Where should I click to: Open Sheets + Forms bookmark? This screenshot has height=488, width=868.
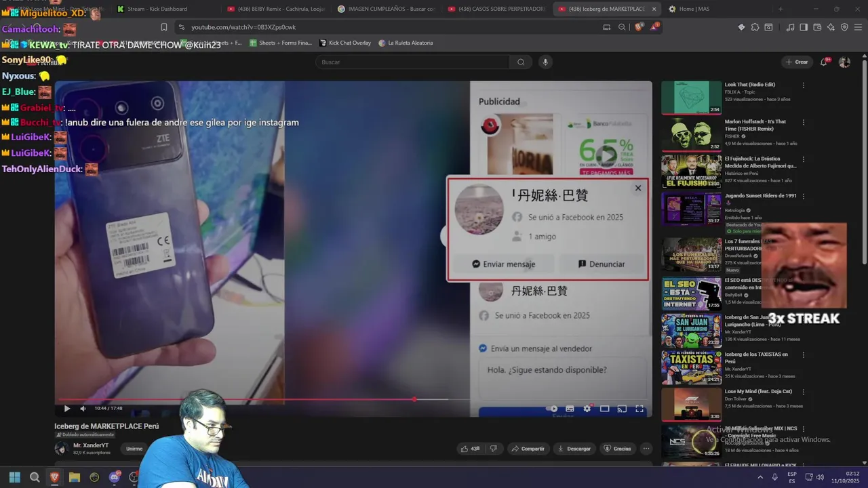281,43
